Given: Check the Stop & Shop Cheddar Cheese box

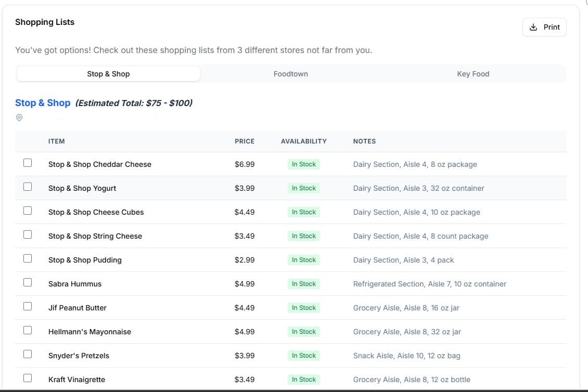Looking at the screenshot, I should (28, 163).
